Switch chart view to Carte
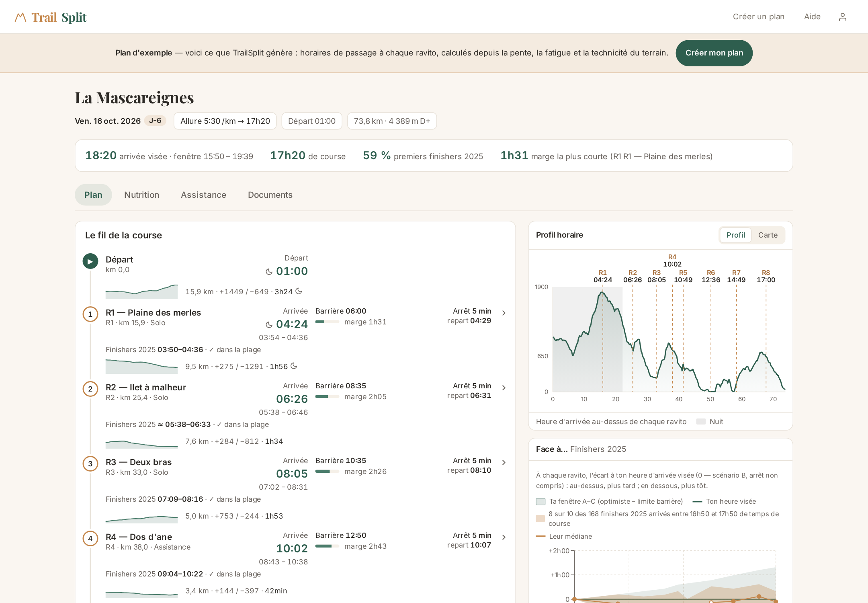868x603 pixels. coord(768,235)
